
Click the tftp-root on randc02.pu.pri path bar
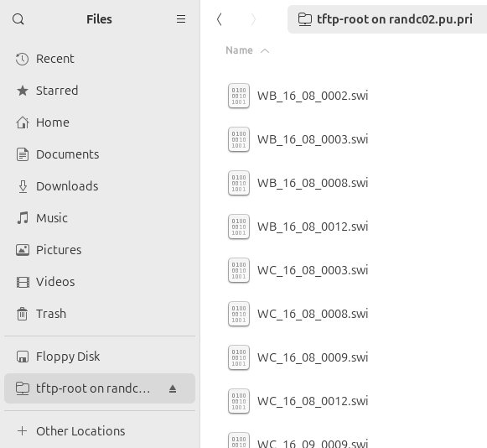[x=387, y=19]
